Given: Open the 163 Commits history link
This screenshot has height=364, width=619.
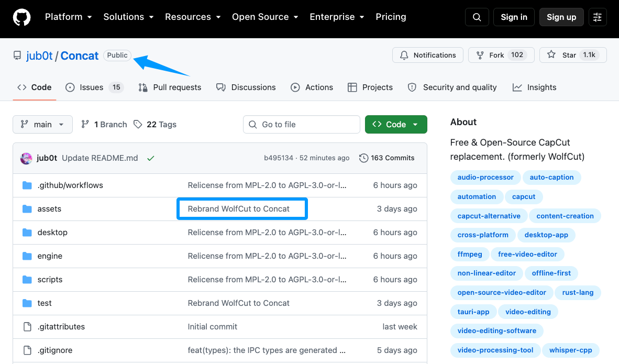Looking at the screenshot, I should [387, 158].
